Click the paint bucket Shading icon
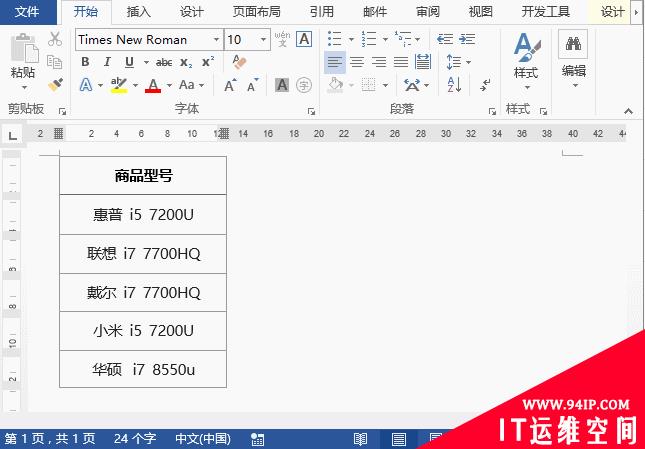The height and width of the screenshot is (449, 645). (336, 85)
